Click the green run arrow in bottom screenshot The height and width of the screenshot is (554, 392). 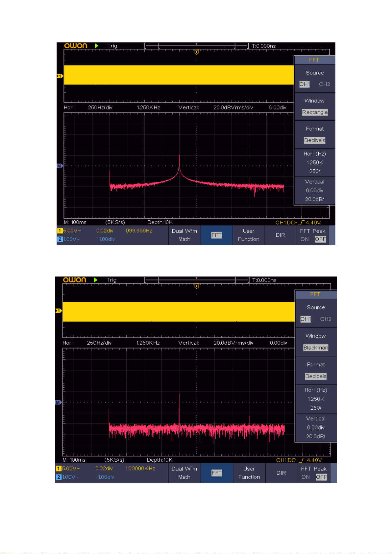coord(96,280)
